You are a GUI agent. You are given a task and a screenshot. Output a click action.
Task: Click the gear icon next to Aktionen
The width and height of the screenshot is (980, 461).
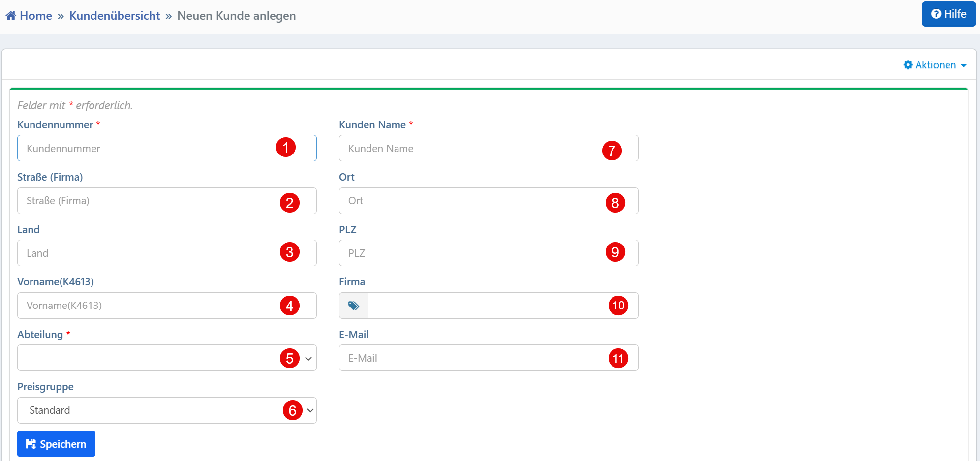tap(908, 65)
